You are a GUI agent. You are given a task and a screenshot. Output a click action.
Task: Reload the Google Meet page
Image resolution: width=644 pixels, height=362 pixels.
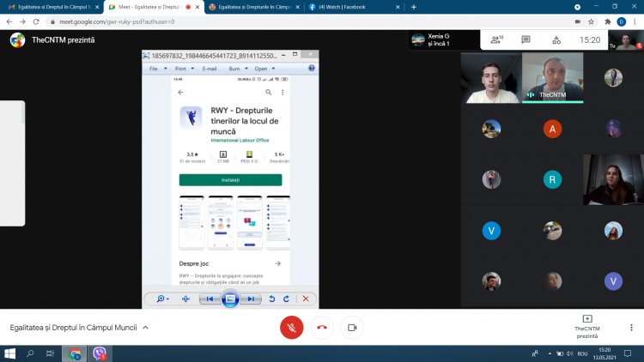(x=34, y=21)
